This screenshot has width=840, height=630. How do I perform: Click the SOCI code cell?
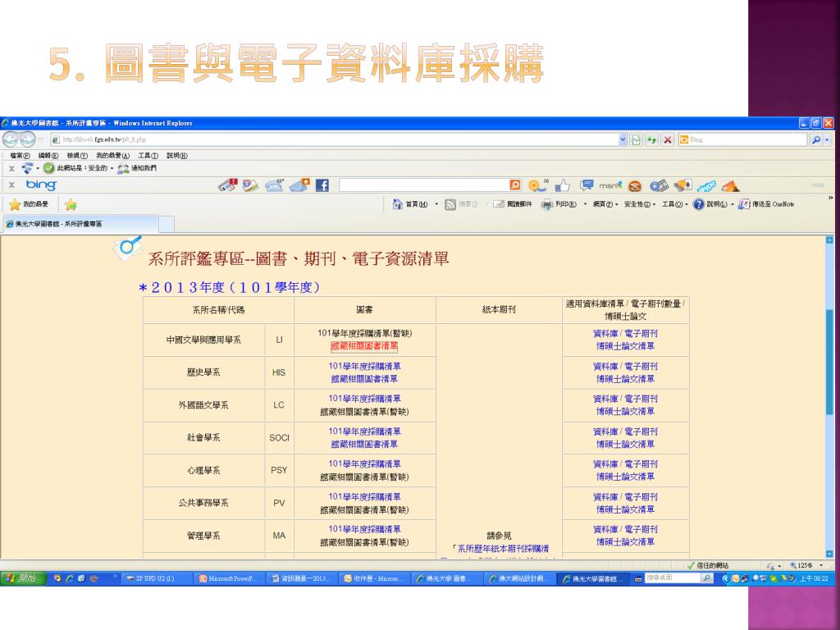coord(279,438)
